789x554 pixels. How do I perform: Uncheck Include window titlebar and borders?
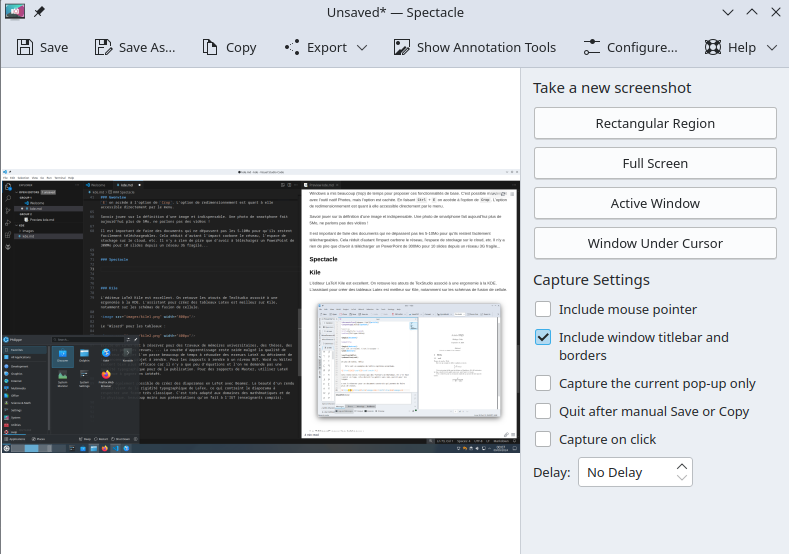click(x=543, y=338)
